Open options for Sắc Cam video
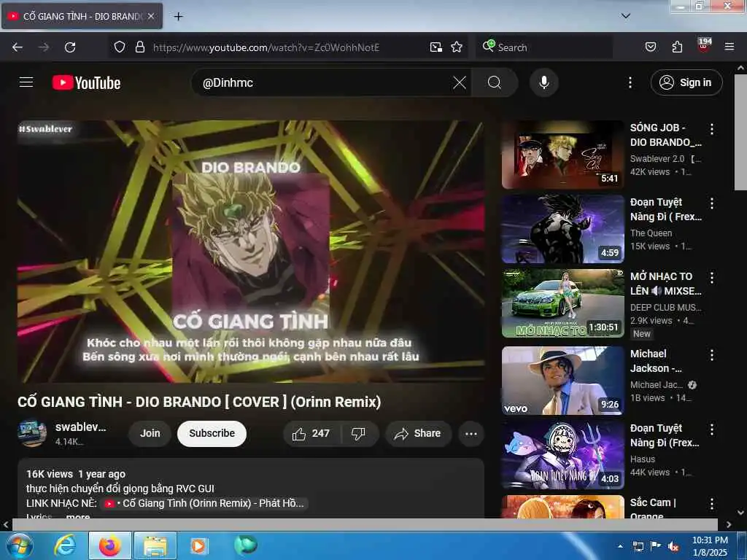Screen dimensions: 747x560 click(711, 504)
